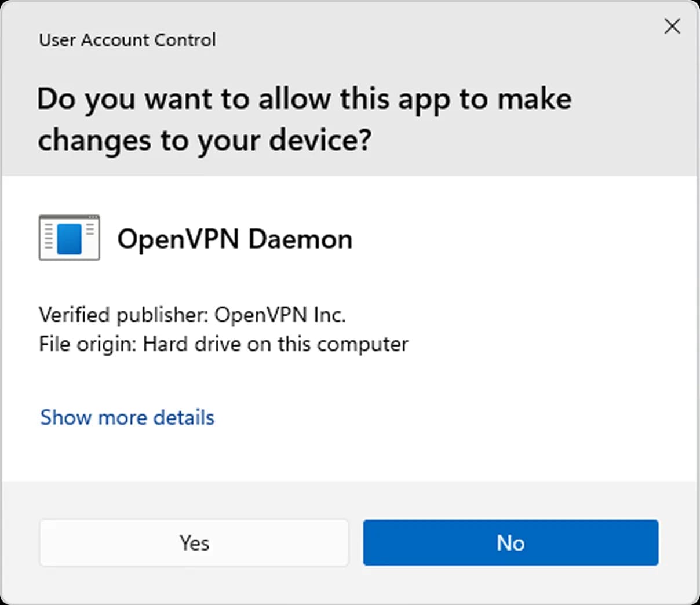Click the OpenVPN Daemon application icon
Image resolution: width=700 pixels, height=605 pixels.
(70, 238)
